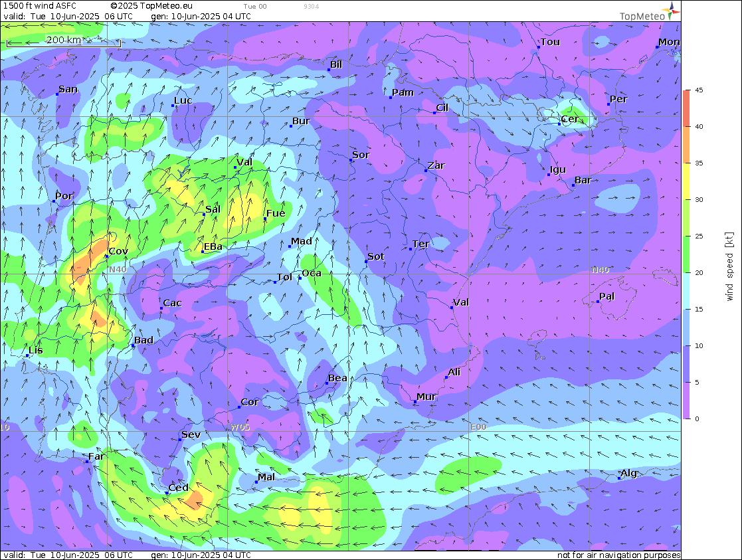Click the '1500 ft wind ASFC' title
The height and width of the screenshot is (560, 742).
point(40,6)
